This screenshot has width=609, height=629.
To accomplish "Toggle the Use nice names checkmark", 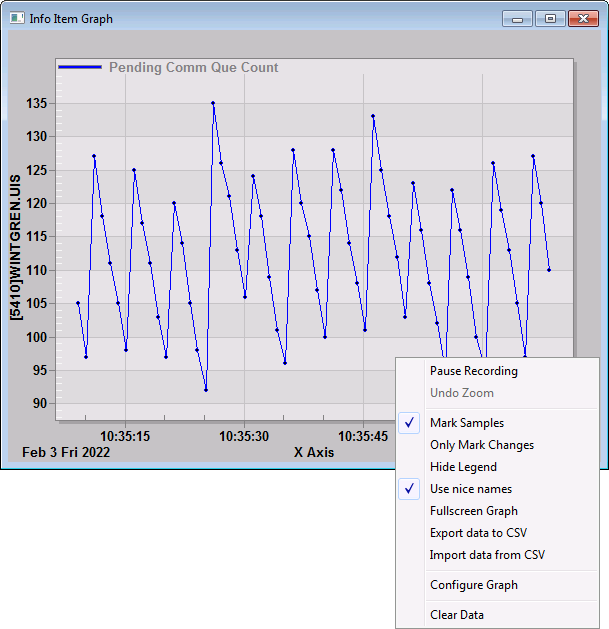I will [x=409, y=489].
